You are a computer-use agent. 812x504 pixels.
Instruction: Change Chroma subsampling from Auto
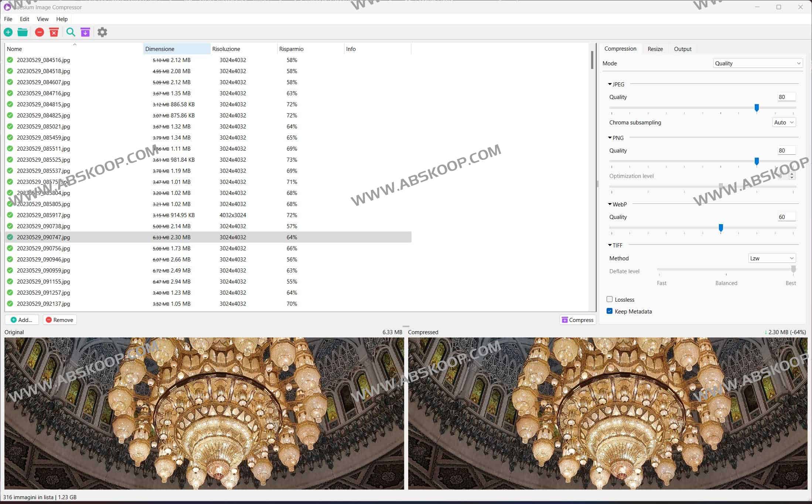click(784, 122)
